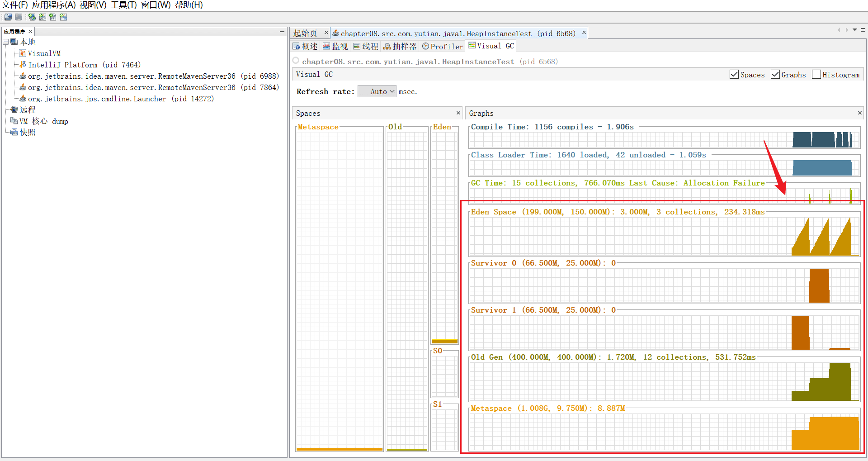Uncheck the Graphs checkbox

pyautogui.click(x=775, y=75)
